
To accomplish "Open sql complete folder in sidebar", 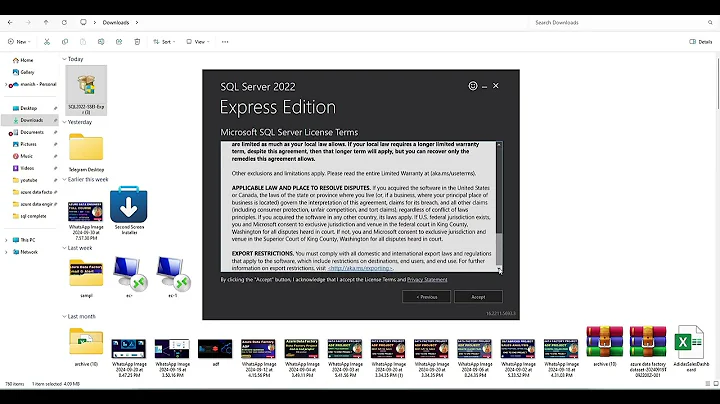I will [33, 216].
